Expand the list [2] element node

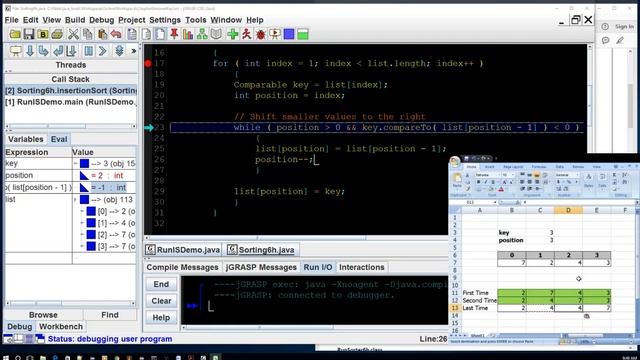[82, 235]
